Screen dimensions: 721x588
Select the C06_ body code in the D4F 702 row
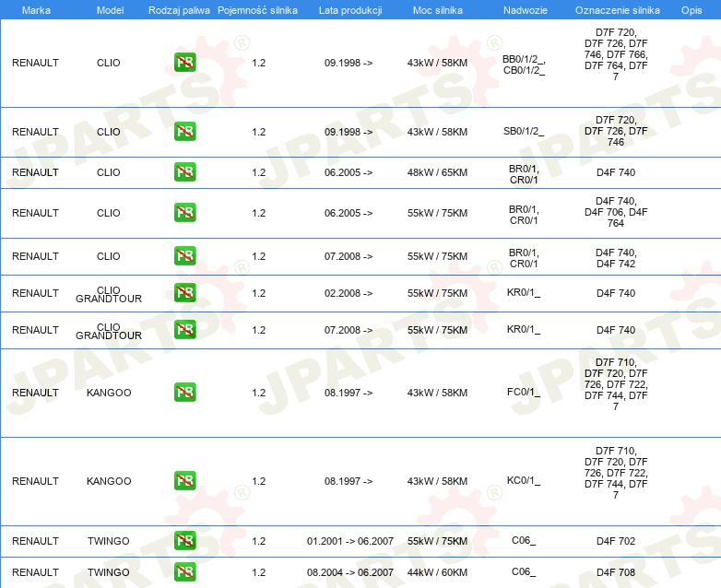(x=524, y=540)
